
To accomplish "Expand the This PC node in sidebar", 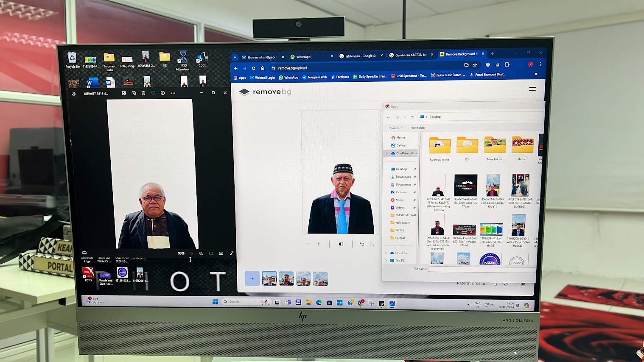I will 386,260.
